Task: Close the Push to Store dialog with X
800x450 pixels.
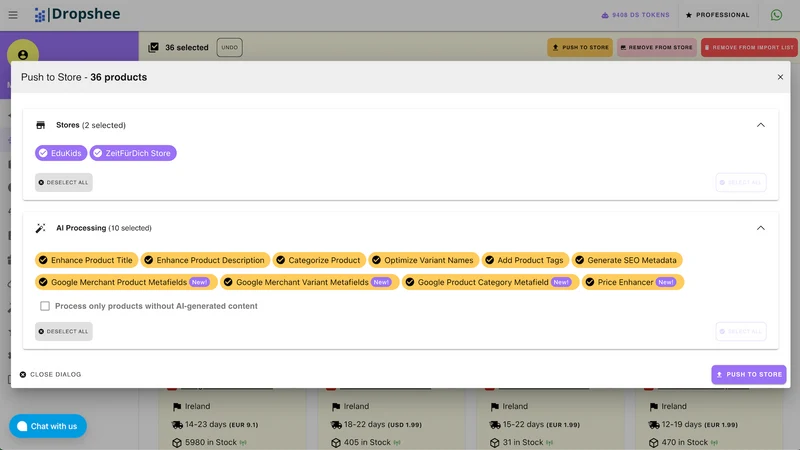Action: click(x=780, y=77)
